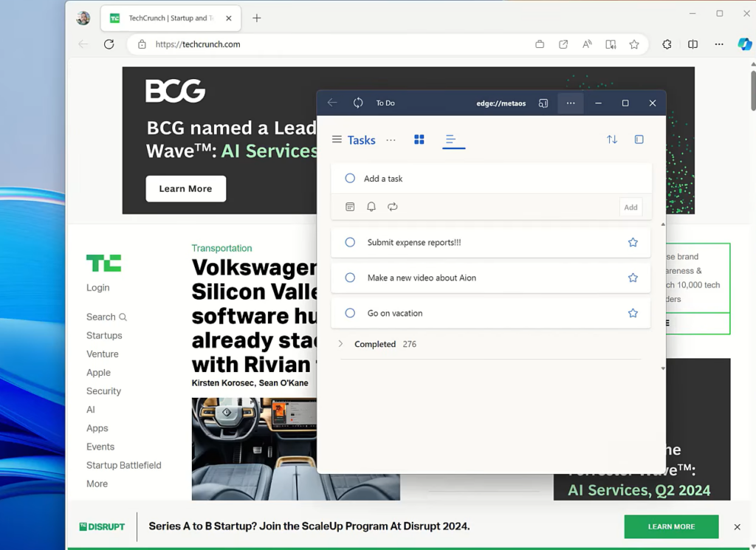Select the TechCrunch browser tab

(171, 18)
